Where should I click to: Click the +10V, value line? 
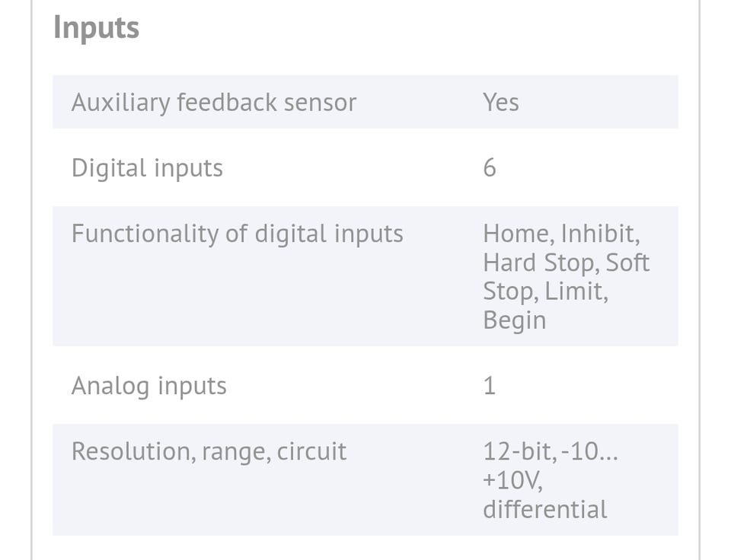pos(512,480)
